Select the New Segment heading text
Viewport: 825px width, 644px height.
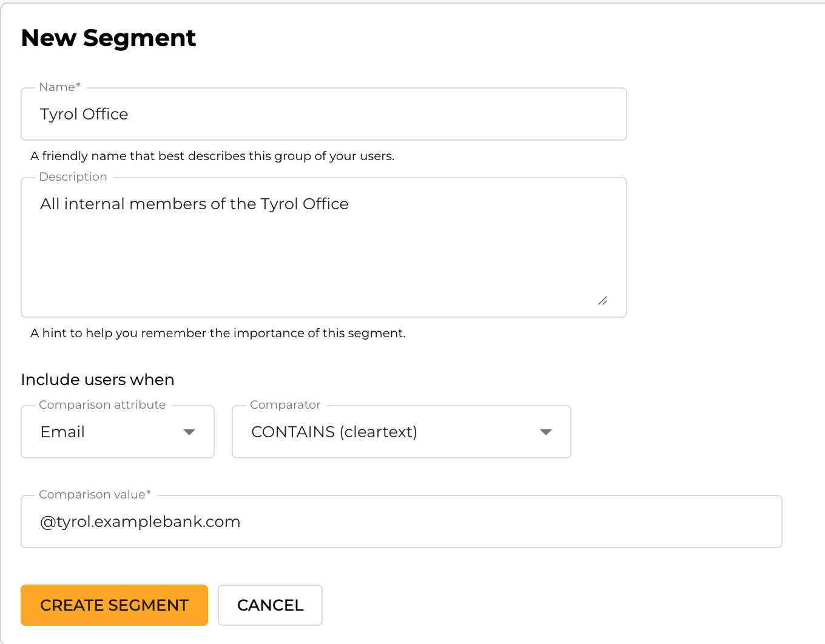click(109, 38)
